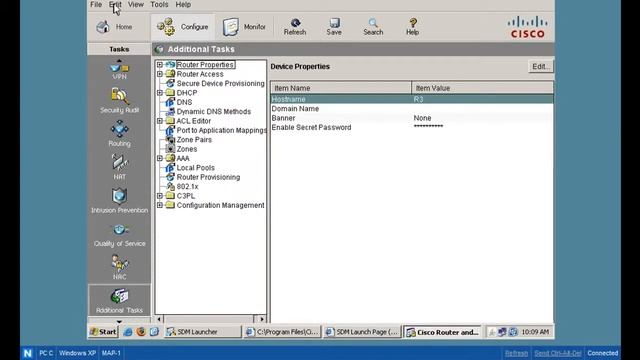640x360 pixels.
Task: Open the Intrusion Prevention task
Action: pos(119,200)
